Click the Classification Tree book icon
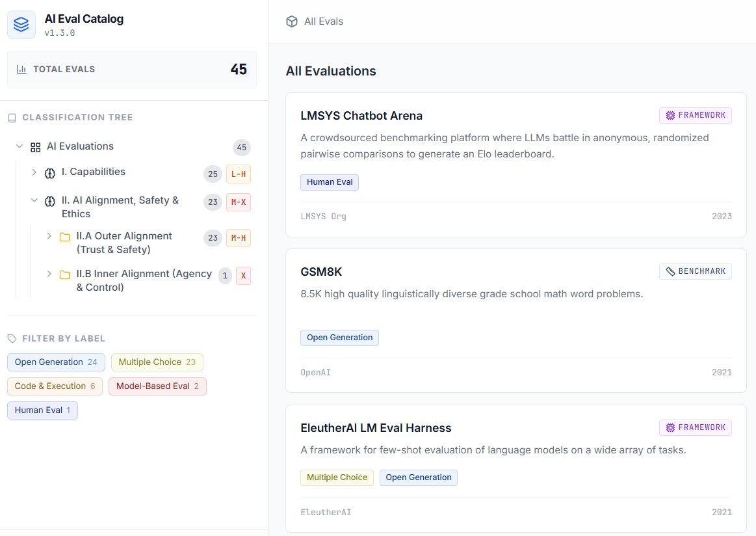This screenshot has height=536, width=756. point(12,118)
